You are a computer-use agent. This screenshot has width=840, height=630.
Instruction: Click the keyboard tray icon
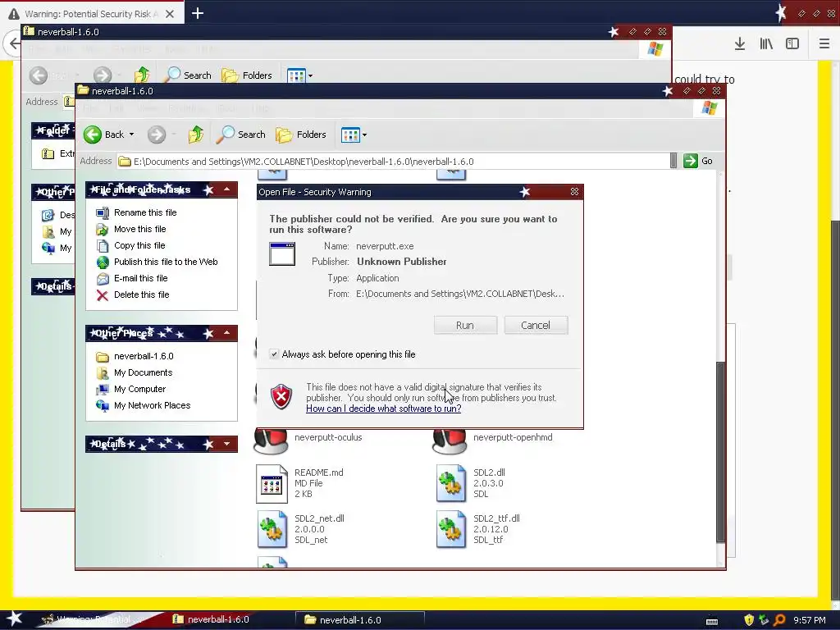click(712, 622)
